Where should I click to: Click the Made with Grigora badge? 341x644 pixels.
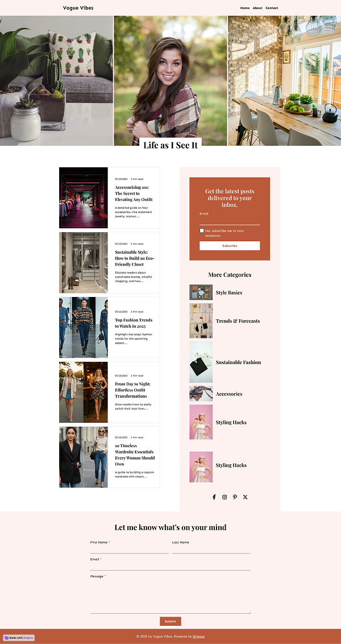(19, 638)
